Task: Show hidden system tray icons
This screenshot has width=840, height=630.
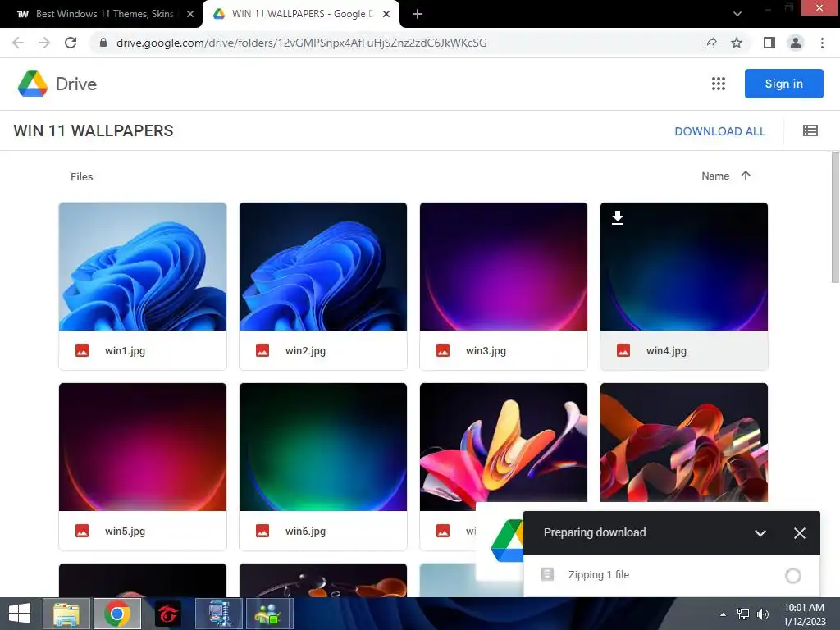Action: pos(724,614)
